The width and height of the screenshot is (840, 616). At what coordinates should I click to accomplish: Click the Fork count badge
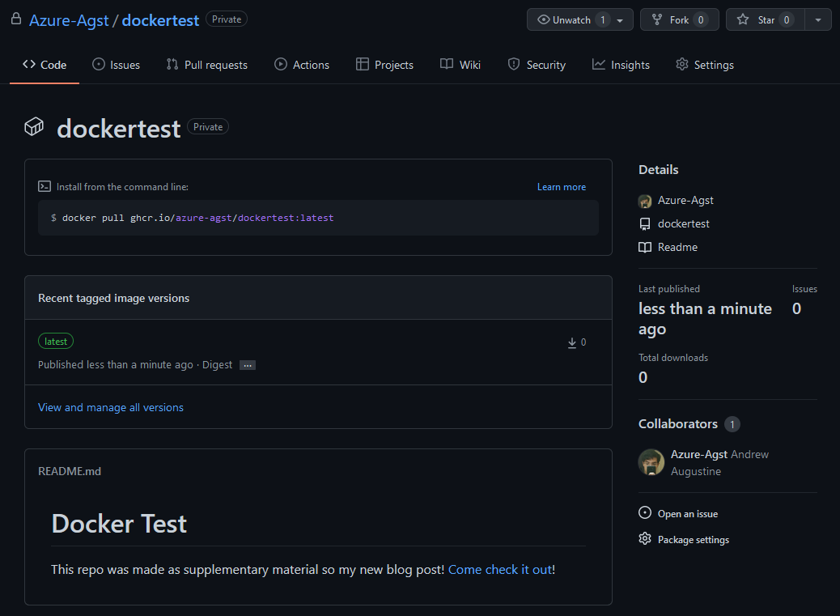(701, 19)
